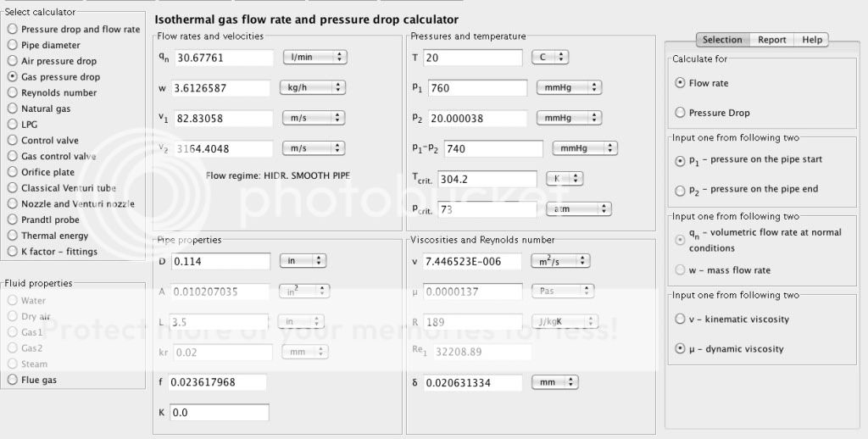Focus the K resistance factor field
868x439 pixels.
pyautogui.click(x=219, y=412)
